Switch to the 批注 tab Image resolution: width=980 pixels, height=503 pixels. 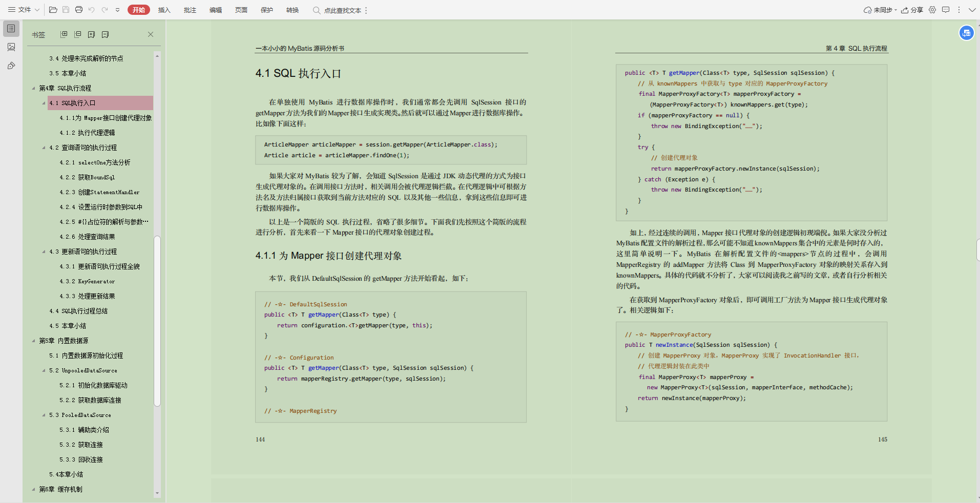[x=190, y=10]
